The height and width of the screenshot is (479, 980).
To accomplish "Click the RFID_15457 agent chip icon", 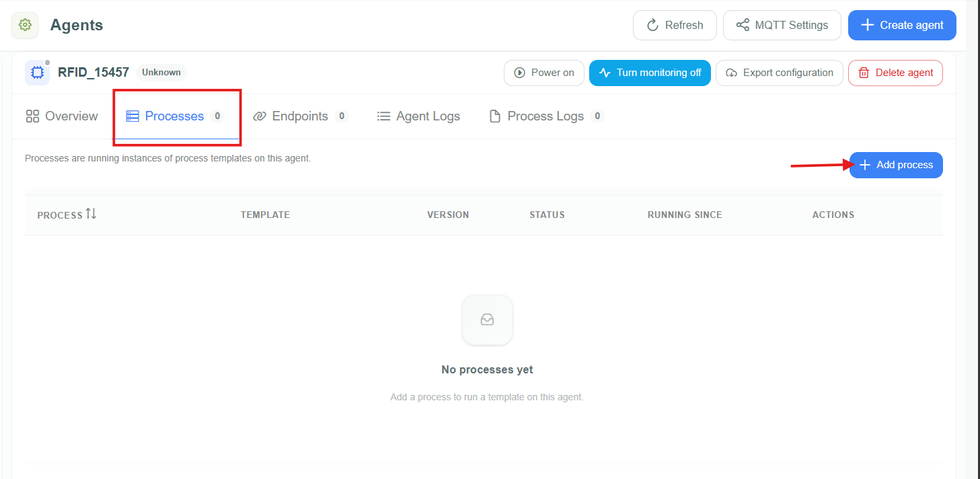I will click(x=37, y=73).
